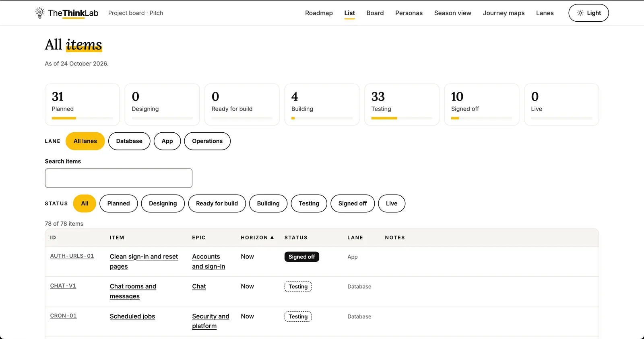This screenshot has height=339, width=644.
Task: Open the CHAT-V1 item ID link
Action: pyautogui.click(x=63, y=286)
